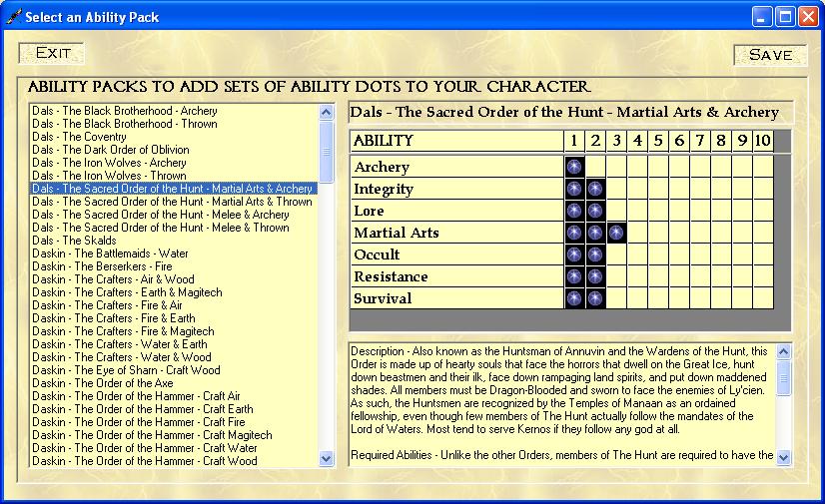
Task: Select Sacred Order of the Hunt - Martial Arts & Archery
Action: point(173,189)
